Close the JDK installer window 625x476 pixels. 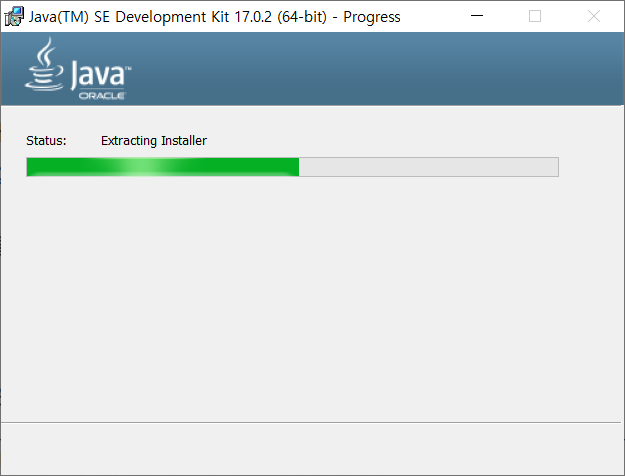pos(594,16)
